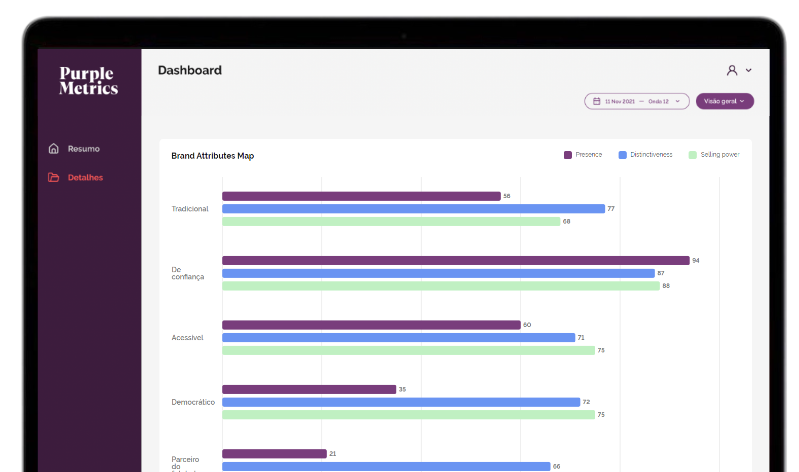799x472 pixels.
Task: Click the Tradicional row label
Action: pos(190,209)
